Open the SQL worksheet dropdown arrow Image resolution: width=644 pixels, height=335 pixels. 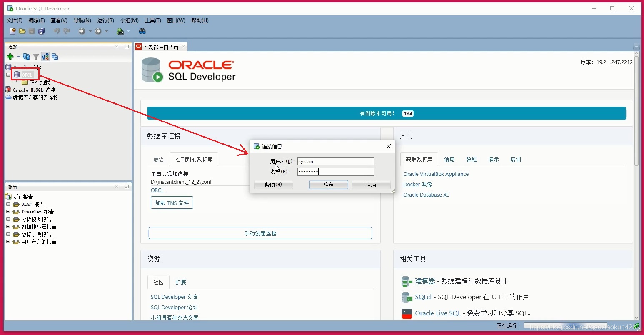[128, 31]
